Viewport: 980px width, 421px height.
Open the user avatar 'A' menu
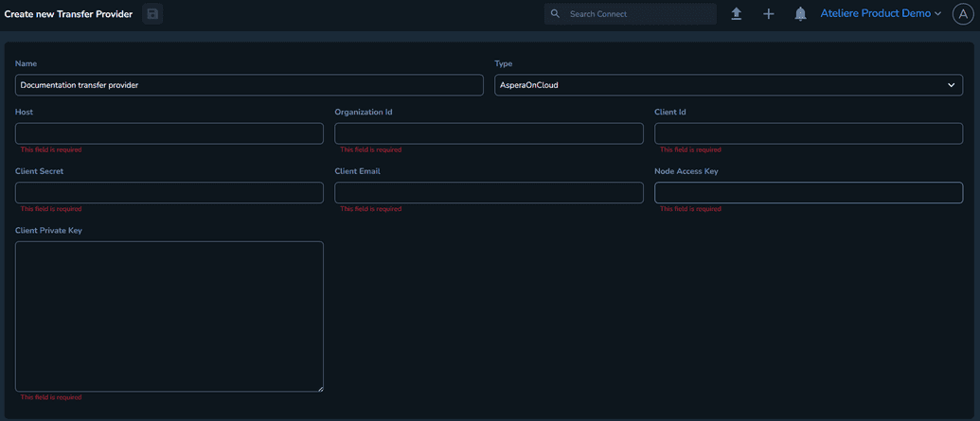coord(963,14)
